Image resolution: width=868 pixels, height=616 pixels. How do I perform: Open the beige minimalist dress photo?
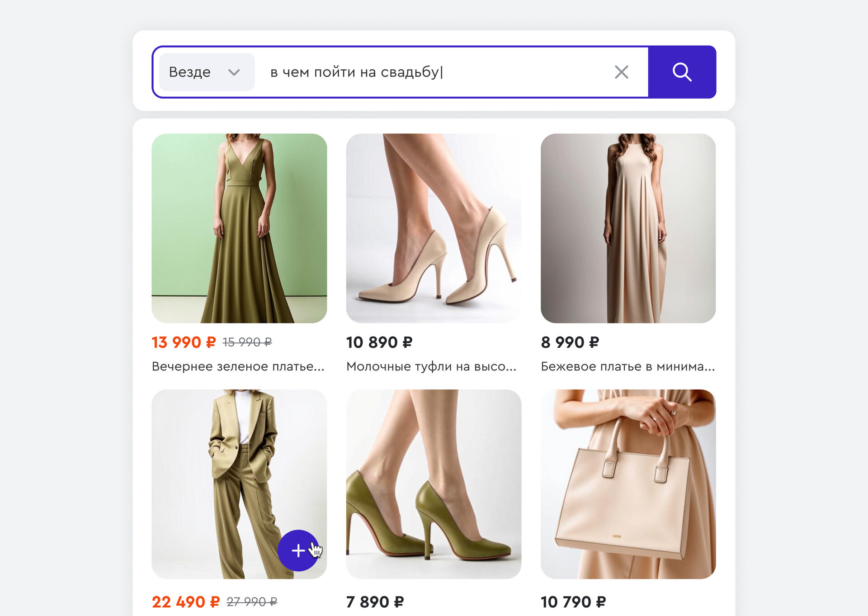tap(628, 228)
